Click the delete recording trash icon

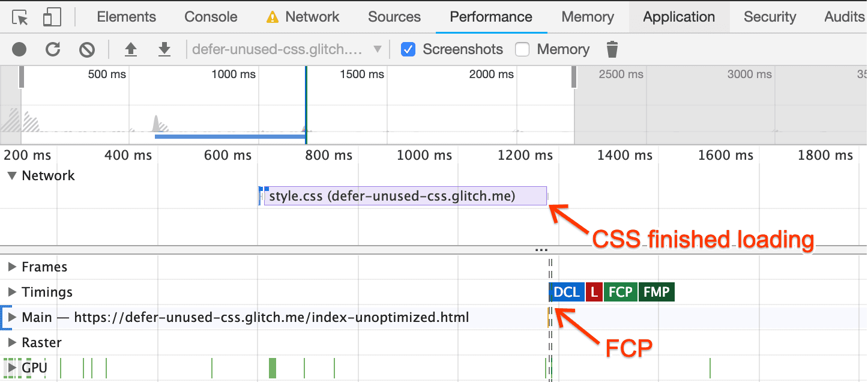(612, 49)
